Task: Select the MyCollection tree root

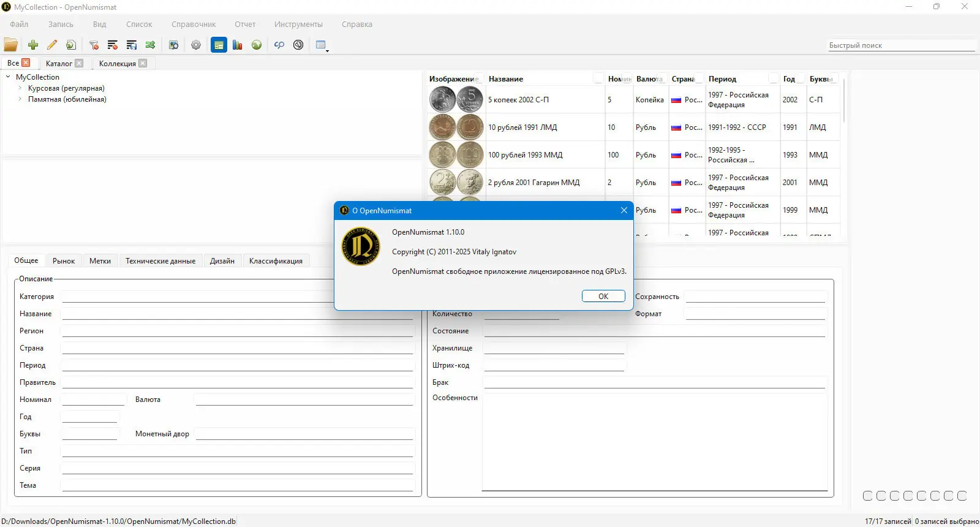Action: pos(37,77)
